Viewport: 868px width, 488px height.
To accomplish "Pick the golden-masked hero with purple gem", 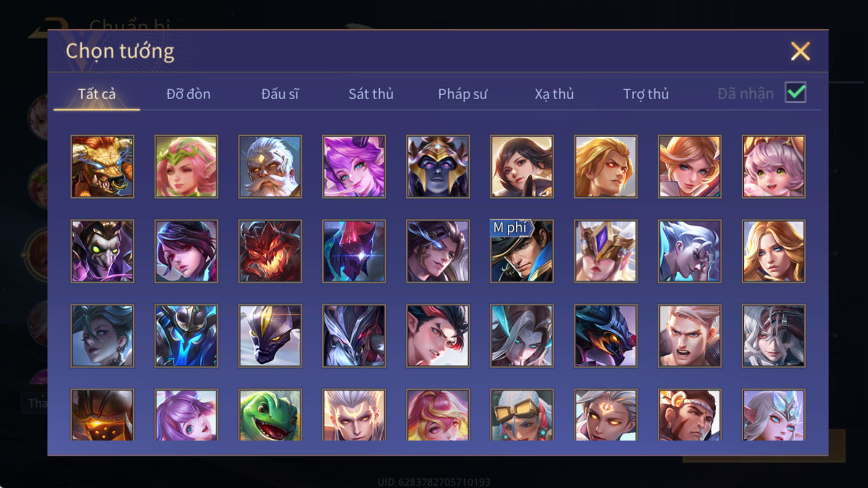I will point(605,251).
